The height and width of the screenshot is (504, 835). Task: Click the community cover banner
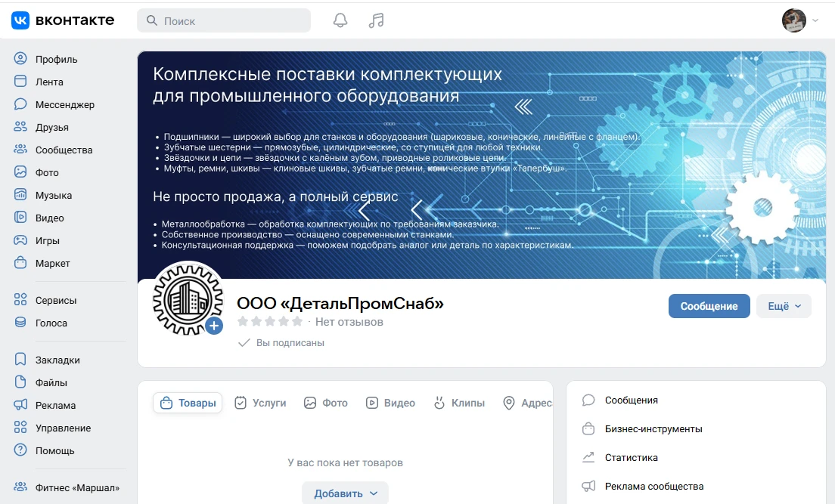tap(481, 165)
